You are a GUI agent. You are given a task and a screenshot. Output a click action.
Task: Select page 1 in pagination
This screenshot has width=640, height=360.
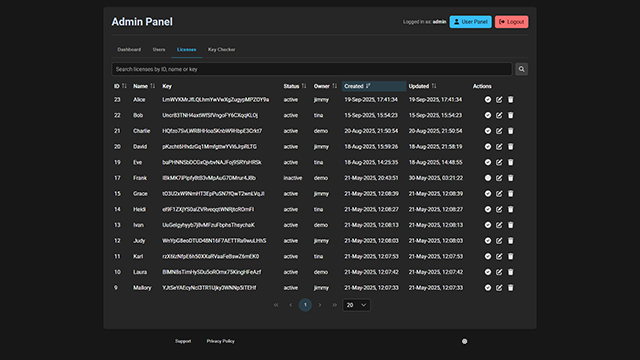click(305, 305)
